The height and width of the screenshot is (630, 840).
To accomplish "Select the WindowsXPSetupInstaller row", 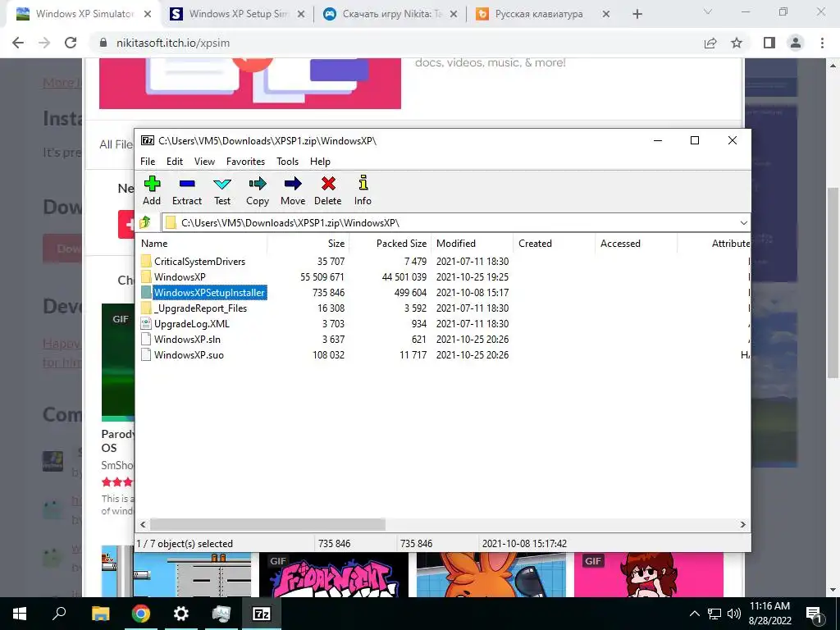I will coord(443,293).
